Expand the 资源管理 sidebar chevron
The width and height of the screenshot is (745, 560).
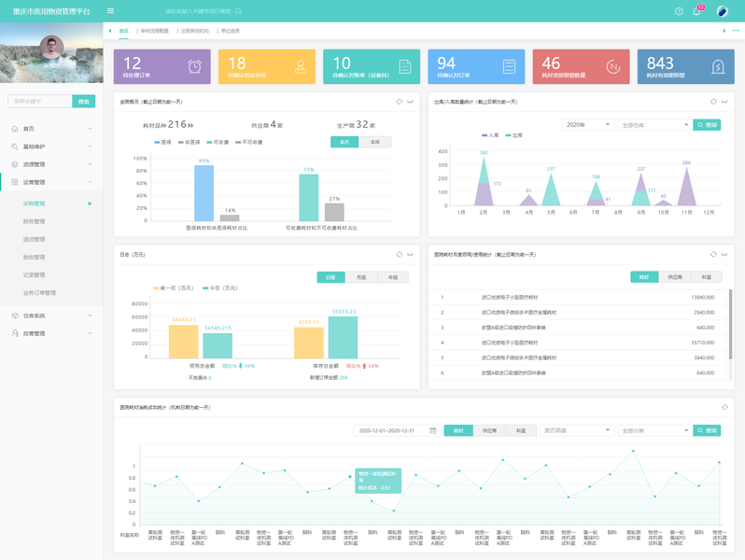click(90, 164)
